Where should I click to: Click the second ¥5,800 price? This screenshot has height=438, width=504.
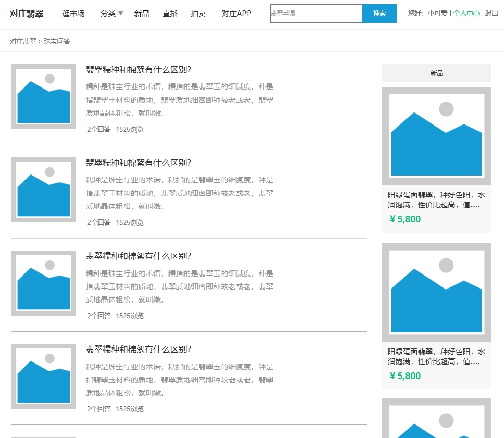405,376
